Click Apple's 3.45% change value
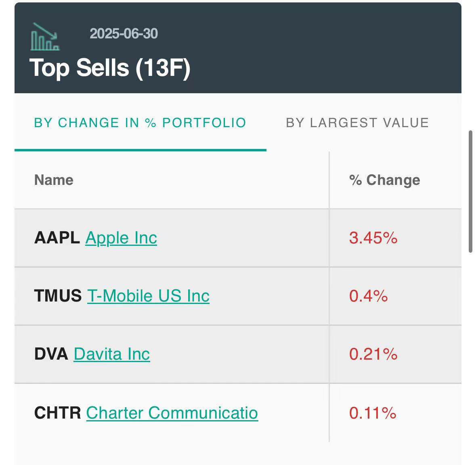 click(373, 238)
